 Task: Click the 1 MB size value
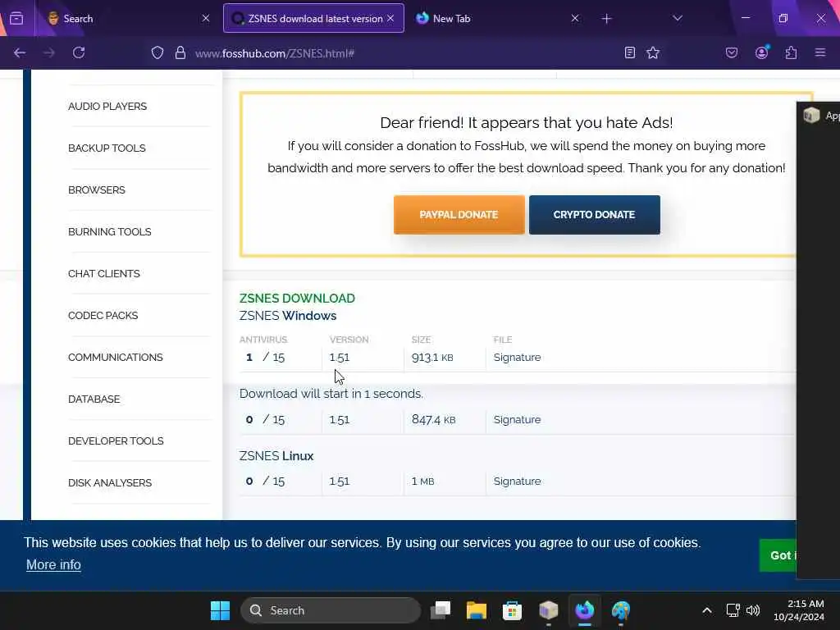422,481
